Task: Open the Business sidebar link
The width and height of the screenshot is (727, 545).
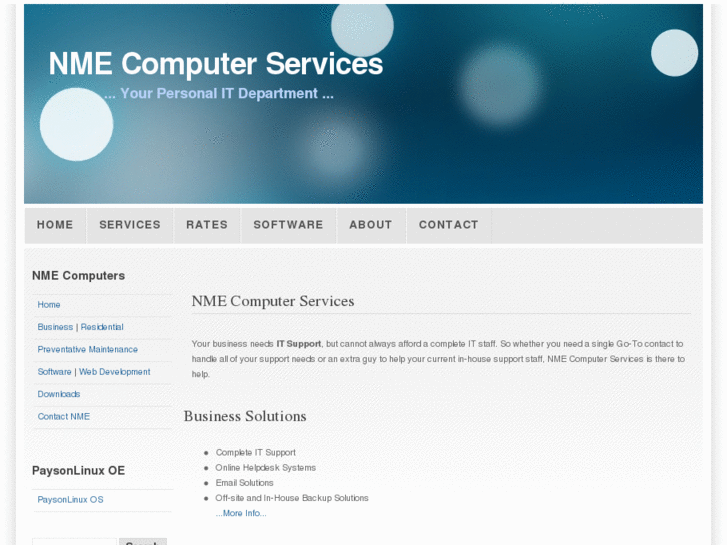Action: [x=55, y=327]
